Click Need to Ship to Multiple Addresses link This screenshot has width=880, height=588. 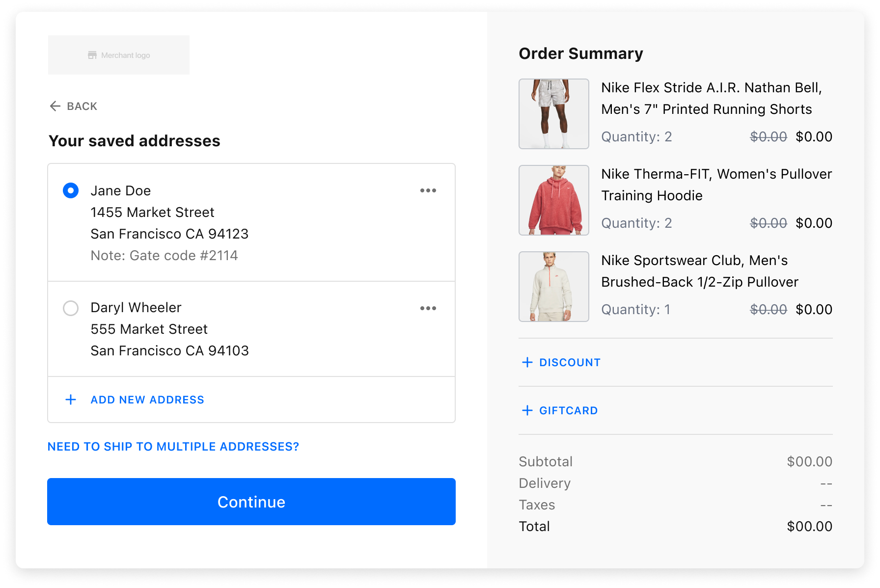173,447
